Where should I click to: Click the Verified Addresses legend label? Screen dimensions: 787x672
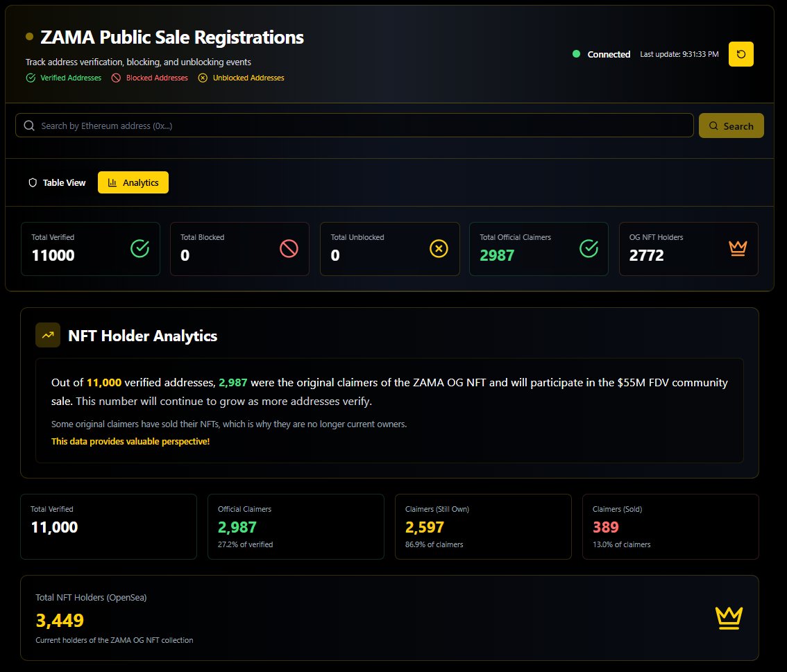pyautogui.click(x=71, y=78)
